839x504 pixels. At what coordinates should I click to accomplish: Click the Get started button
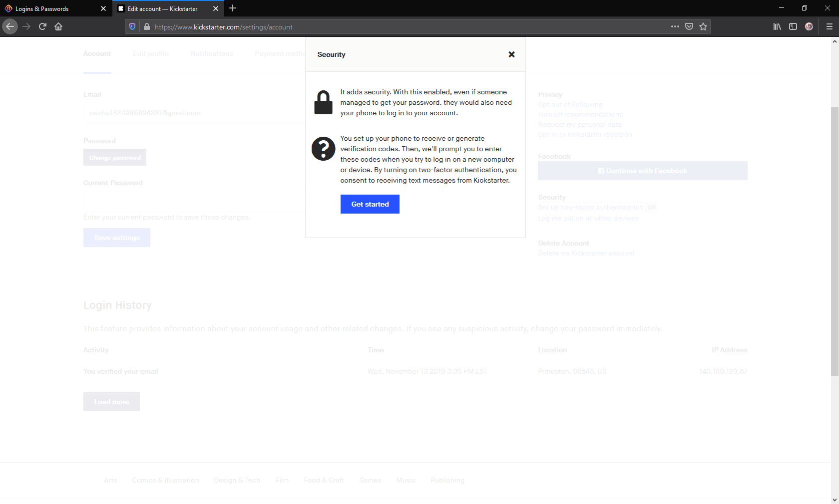pyautogui.click(x=370, y=204)
